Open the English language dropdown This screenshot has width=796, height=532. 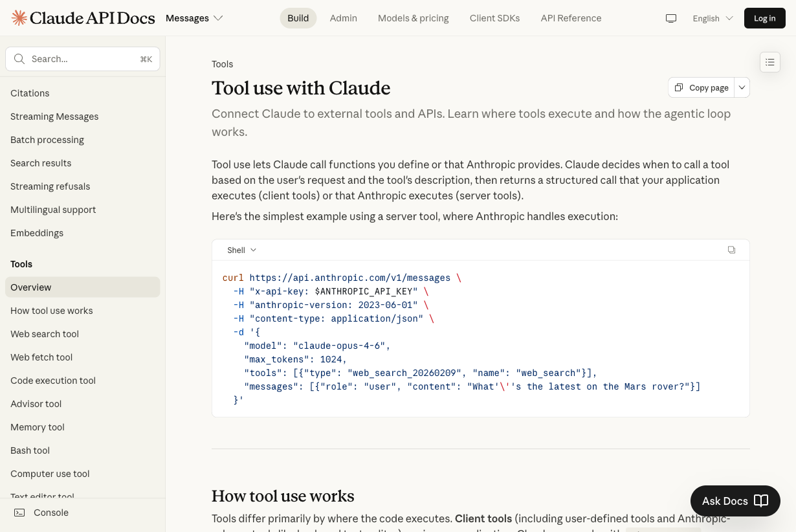coord(713,18)
